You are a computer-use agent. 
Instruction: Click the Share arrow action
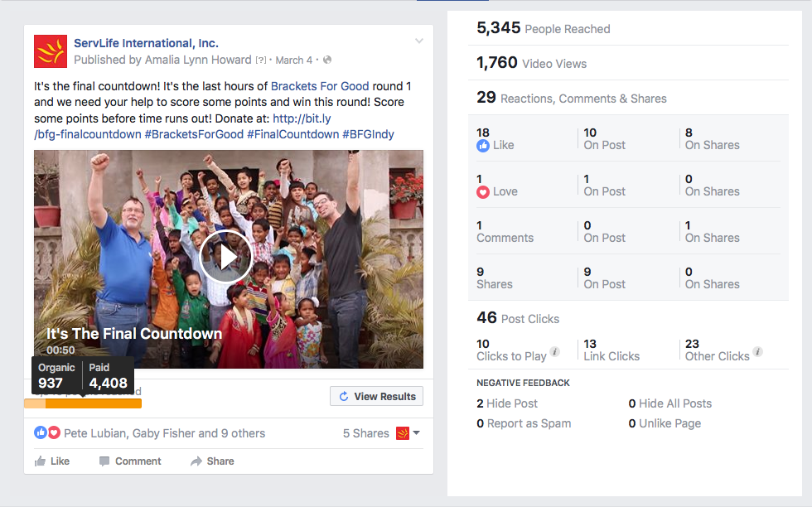212,461
